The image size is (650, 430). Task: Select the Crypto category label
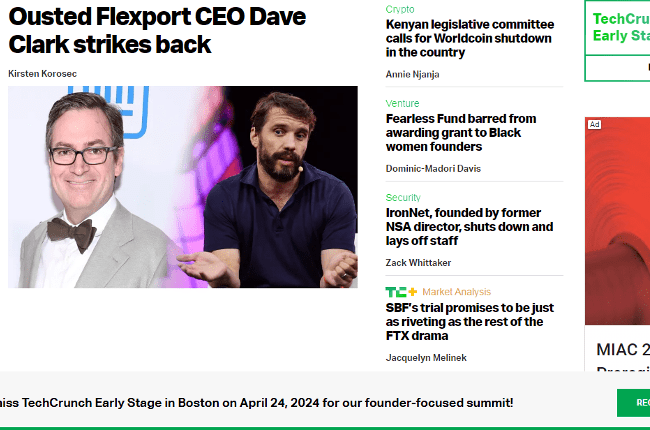pos(400,9)
